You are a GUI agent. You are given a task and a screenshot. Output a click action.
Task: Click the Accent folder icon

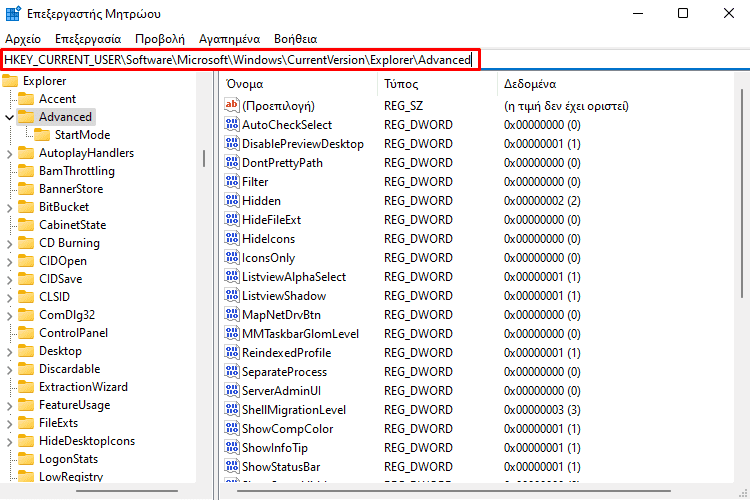26,99
